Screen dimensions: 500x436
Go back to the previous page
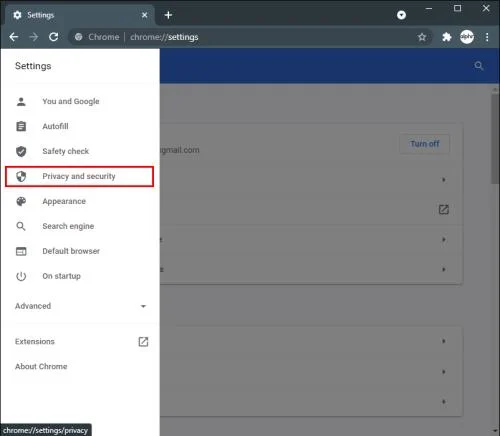pyautogui.click(x=14, y=37)
